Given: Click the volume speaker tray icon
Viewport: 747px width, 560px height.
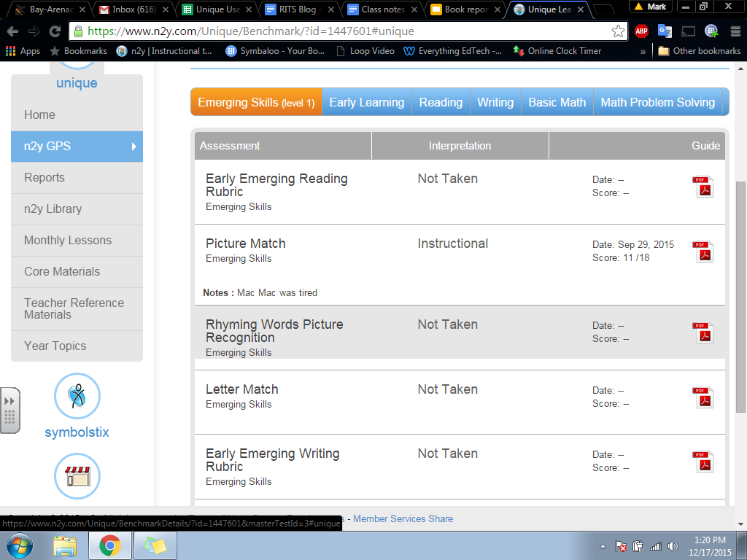Looking at the screenshot, I should (673, 546).
